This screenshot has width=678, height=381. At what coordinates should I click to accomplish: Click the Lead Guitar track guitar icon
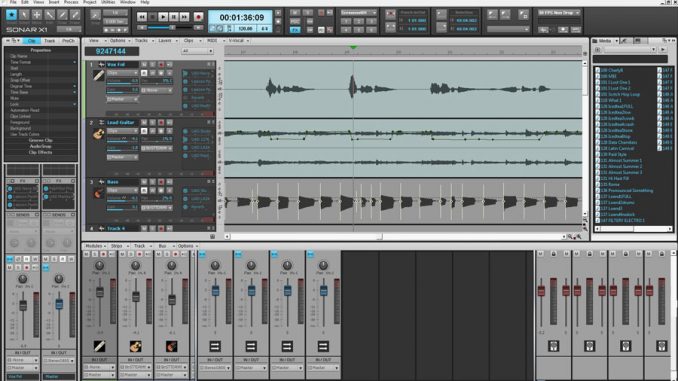click(99, 134)
